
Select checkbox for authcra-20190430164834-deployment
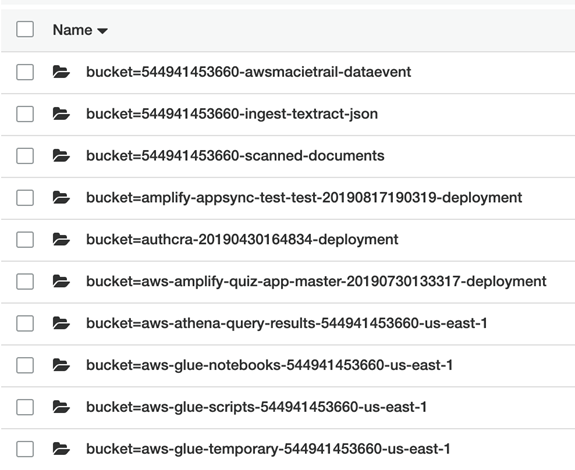point(25,239)
